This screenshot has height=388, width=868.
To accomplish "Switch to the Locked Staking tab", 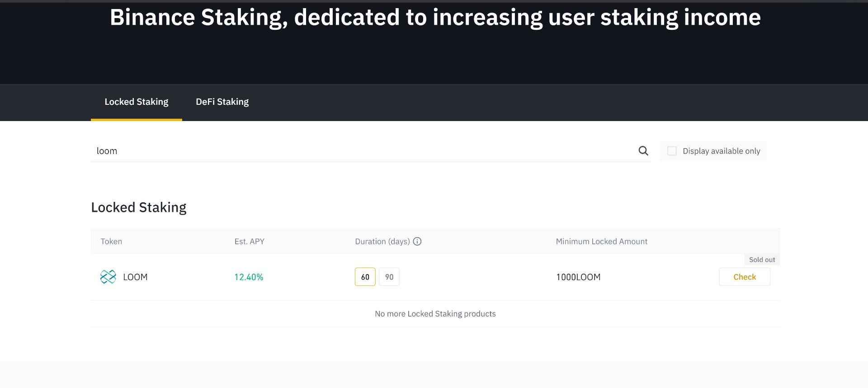I will coord(137,102).
